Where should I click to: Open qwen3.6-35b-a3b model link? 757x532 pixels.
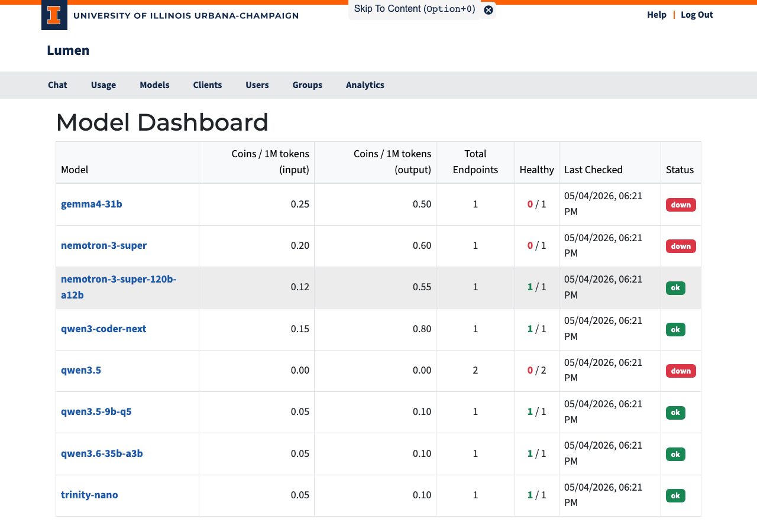102,453
